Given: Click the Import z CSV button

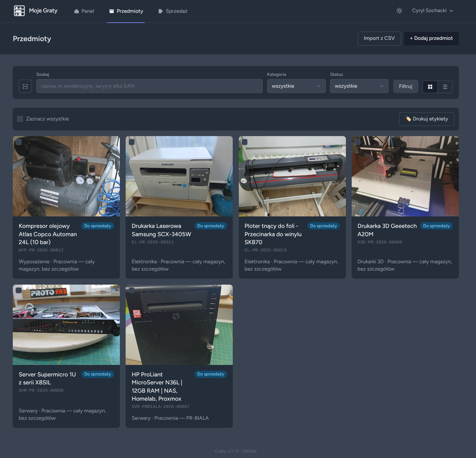Looking at the screenshot, I should tap(379, 39).
